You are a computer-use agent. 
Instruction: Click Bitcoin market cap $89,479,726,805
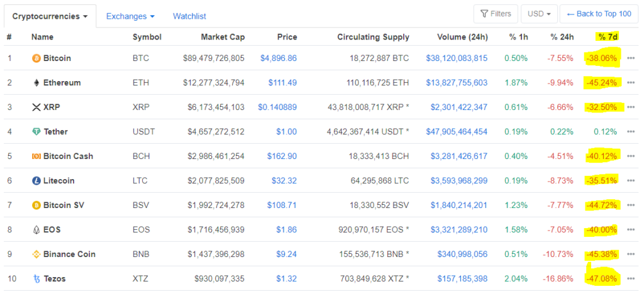(214, 58)
